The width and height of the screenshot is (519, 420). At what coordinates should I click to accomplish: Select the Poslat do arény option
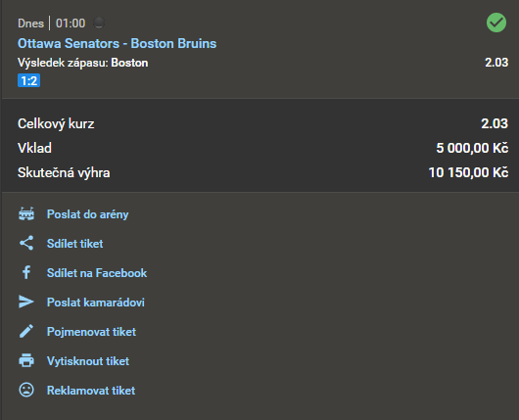(x=88, y=214)
